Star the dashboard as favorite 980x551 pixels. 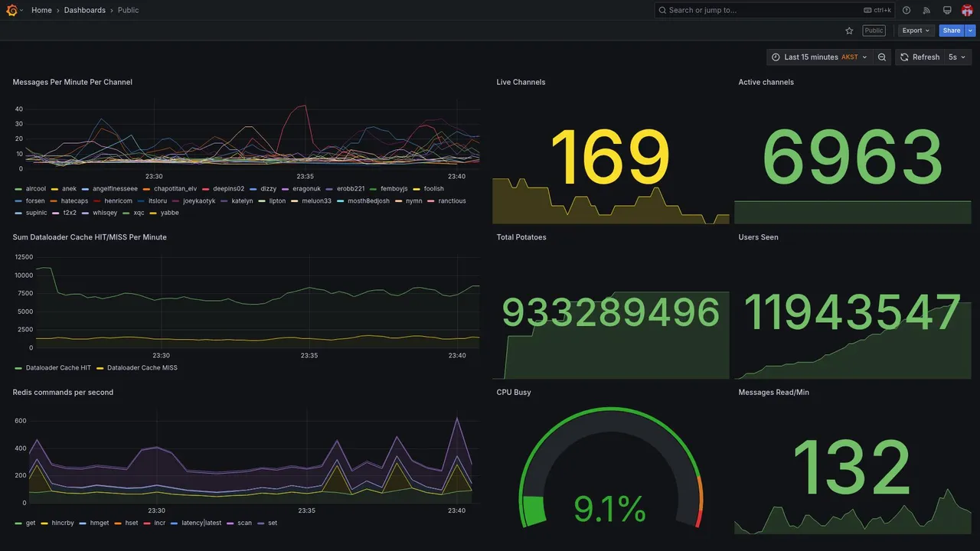tap(849, 31)
